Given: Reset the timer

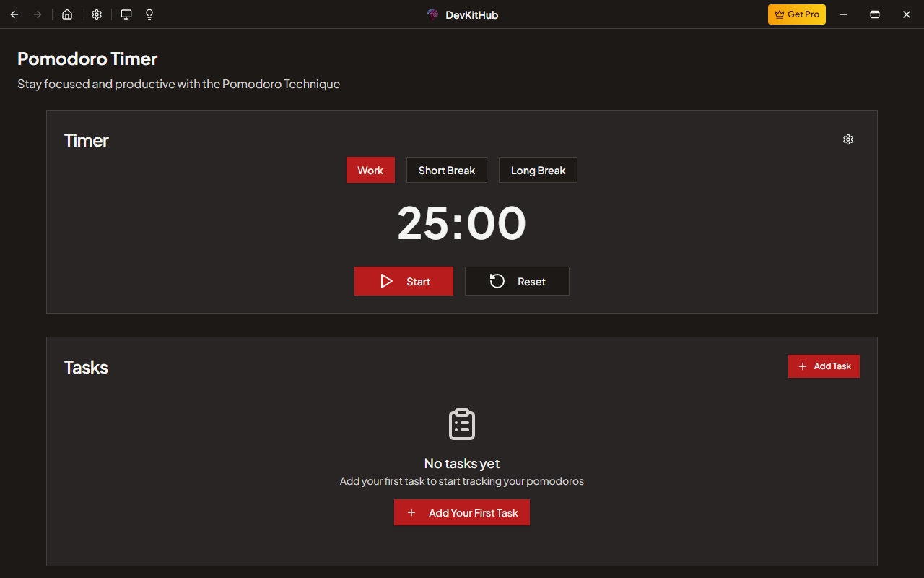Looking at the screenshot, I should pyautogui.click(x=517, y=281).
